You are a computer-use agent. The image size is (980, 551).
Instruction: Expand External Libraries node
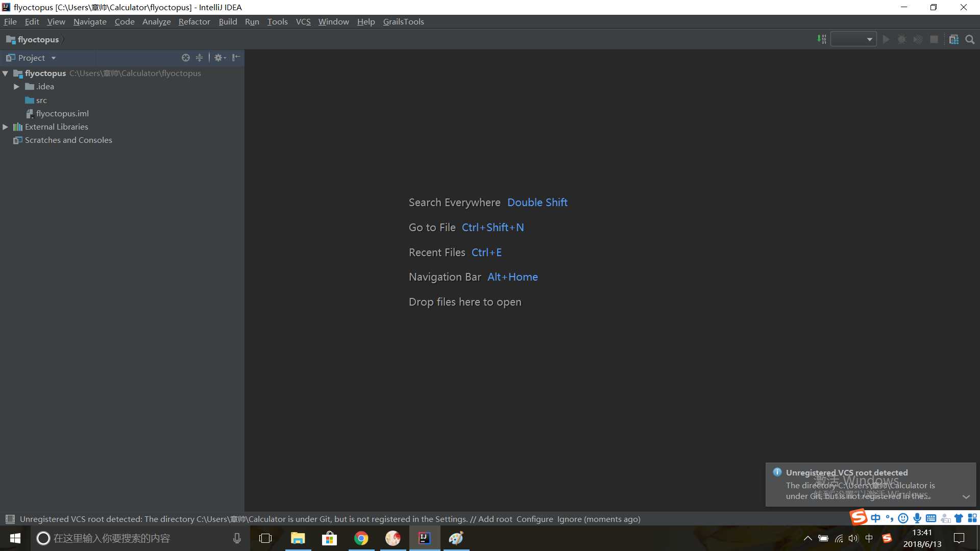[x=5, y=127]
